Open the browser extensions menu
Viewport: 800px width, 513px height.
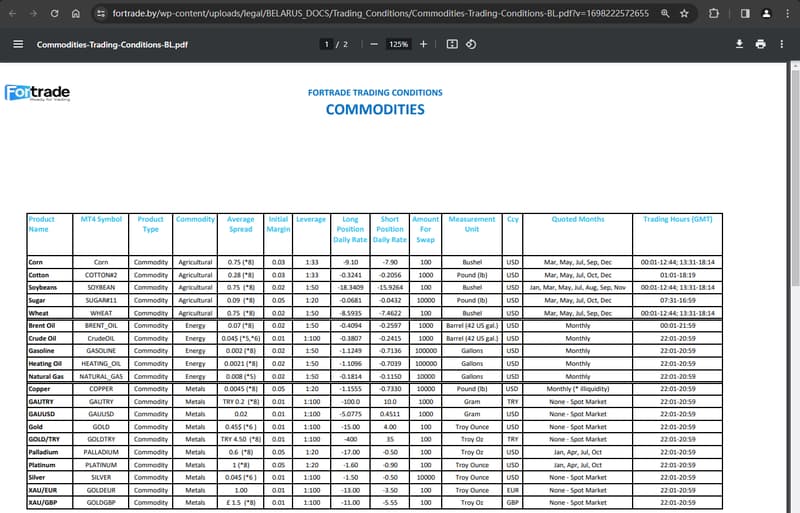pyautogui.click(x=714, y=14)
